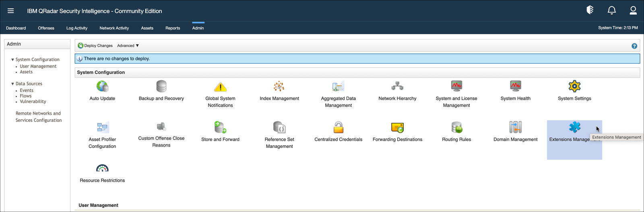Open Forwarding Destinations
This screenshot has height=212, width=644.
click(397, 132)
